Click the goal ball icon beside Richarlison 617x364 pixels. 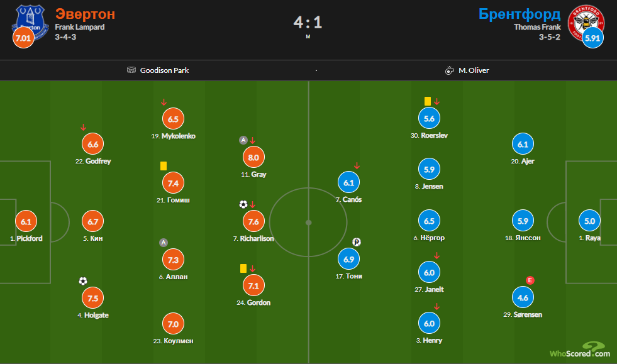pyautogui.click(x=243, y=204)
